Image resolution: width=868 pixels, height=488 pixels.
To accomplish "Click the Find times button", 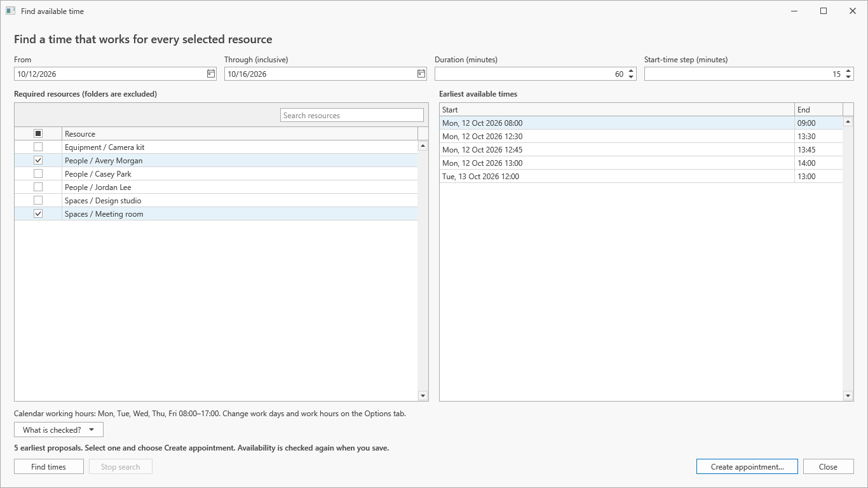I will [49, 466].
